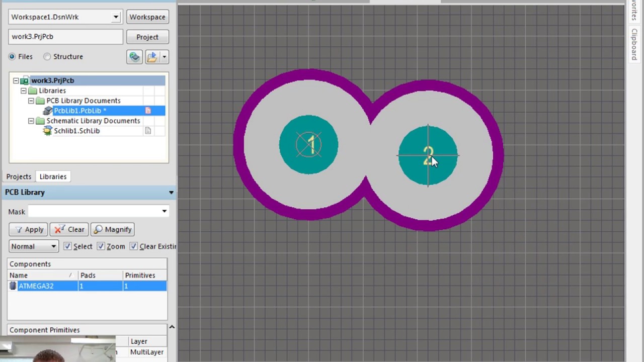Select the ATMEGA32 component row
The height and width of the screenshot is (362, 644).
point(88,286)
